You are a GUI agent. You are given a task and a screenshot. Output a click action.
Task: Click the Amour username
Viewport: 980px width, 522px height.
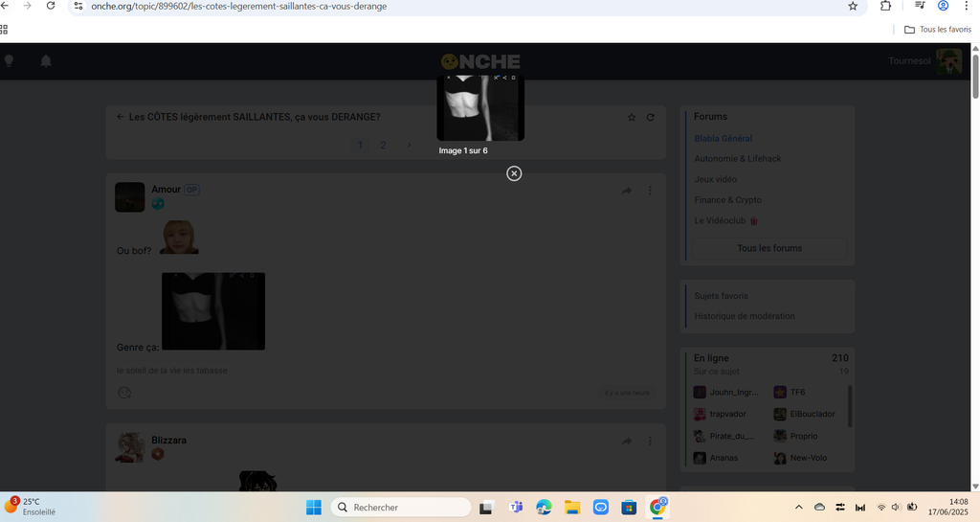166,190
